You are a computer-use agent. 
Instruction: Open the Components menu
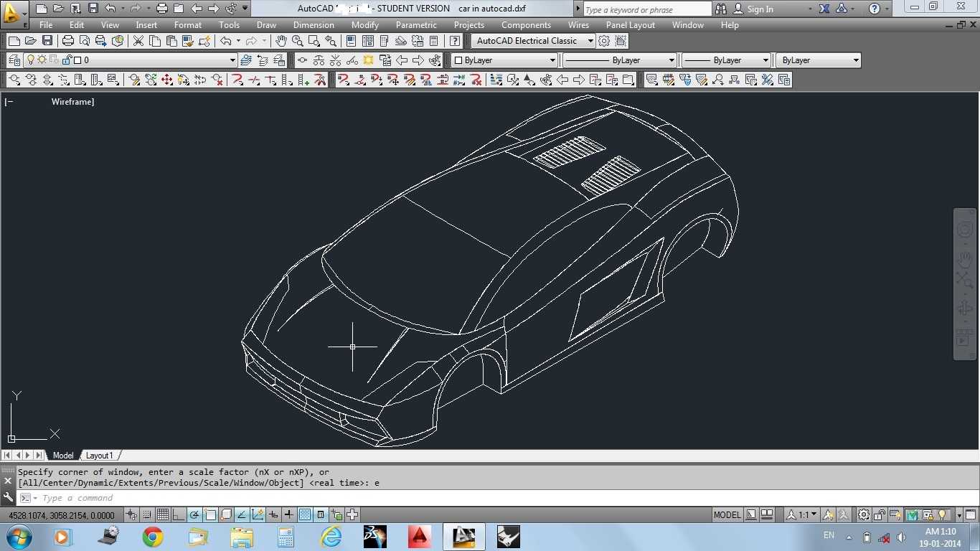click(x=526, y=25)
